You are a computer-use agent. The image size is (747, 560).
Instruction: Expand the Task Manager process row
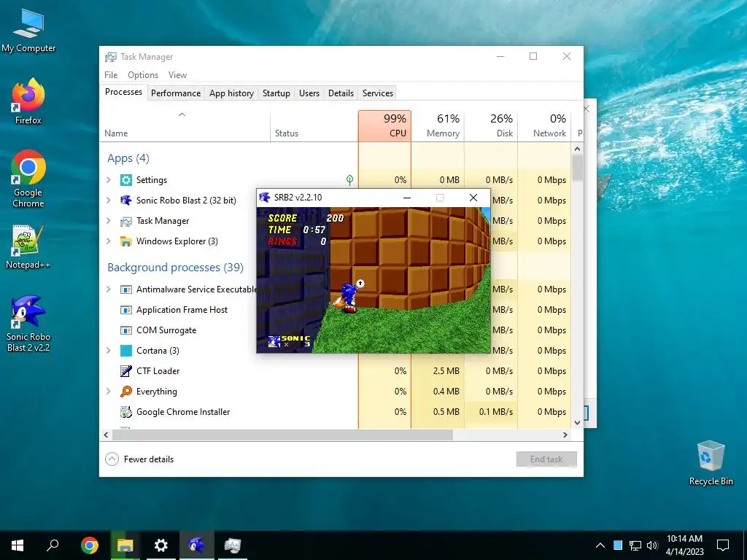[x=109, y=221]
